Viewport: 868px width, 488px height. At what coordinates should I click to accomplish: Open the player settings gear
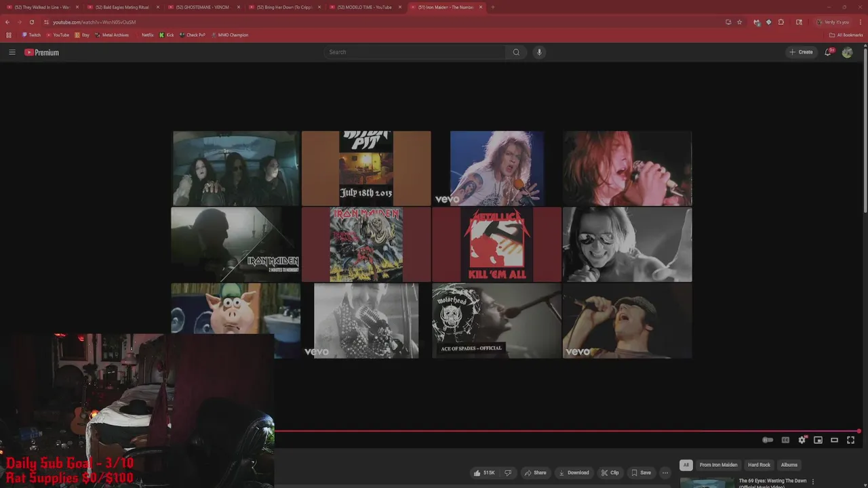click(802, 440)
